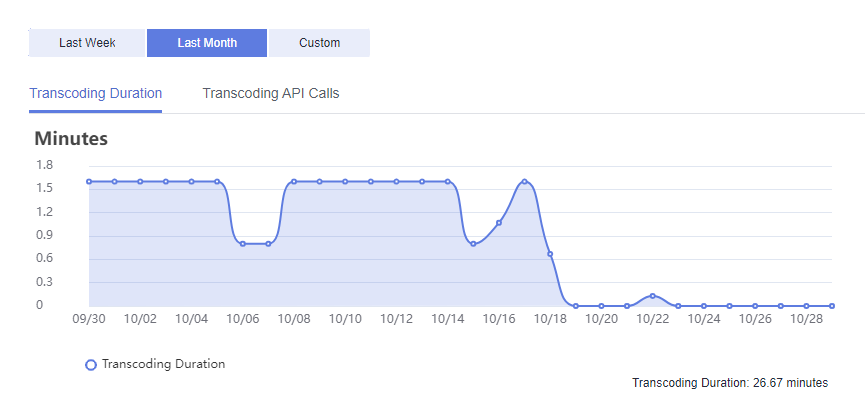Toggle the Transcoding Duration legend entry
Viewport: 865px width, 416px height.
pyautogui.click(x=155, y=364)
